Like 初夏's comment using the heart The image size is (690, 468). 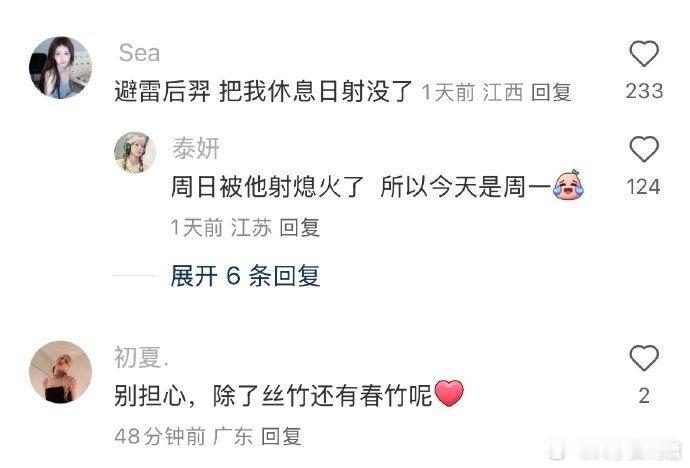tap(644, 358)
